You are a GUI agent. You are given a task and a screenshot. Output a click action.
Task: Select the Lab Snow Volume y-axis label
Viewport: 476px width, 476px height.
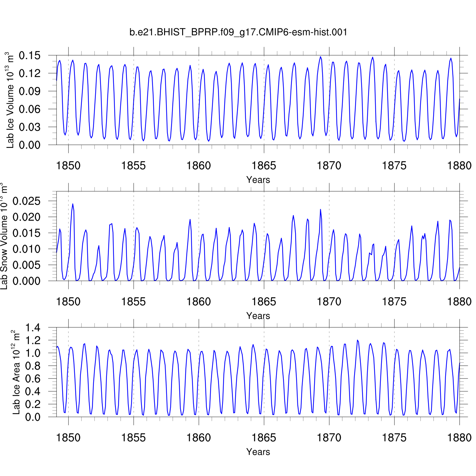click(4, 236)
